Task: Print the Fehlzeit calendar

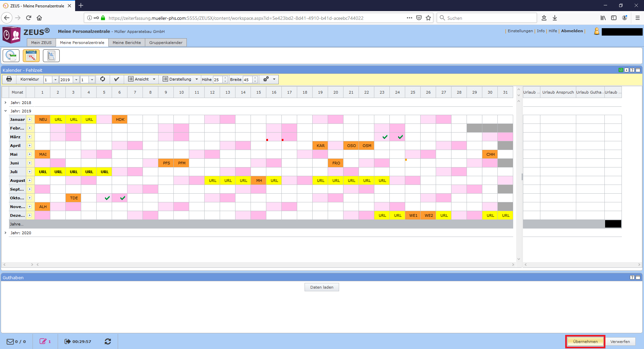Action: click(x=9, y=79)
